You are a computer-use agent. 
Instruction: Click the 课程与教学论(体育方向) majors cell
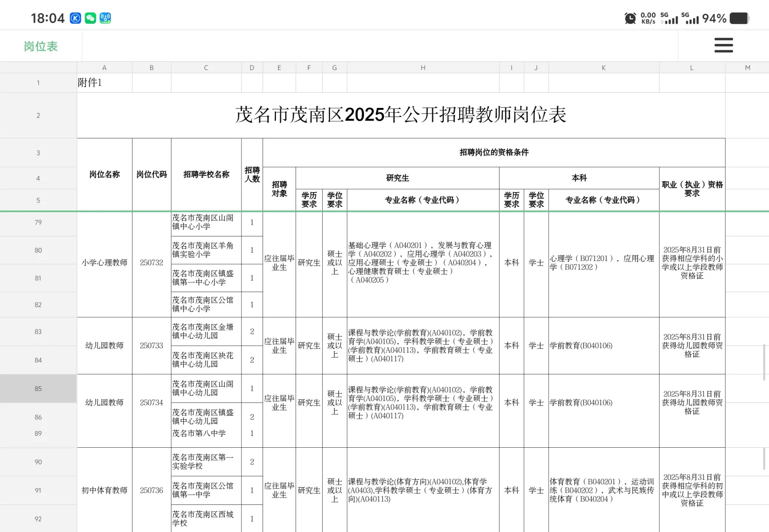[x=423, y=491]
